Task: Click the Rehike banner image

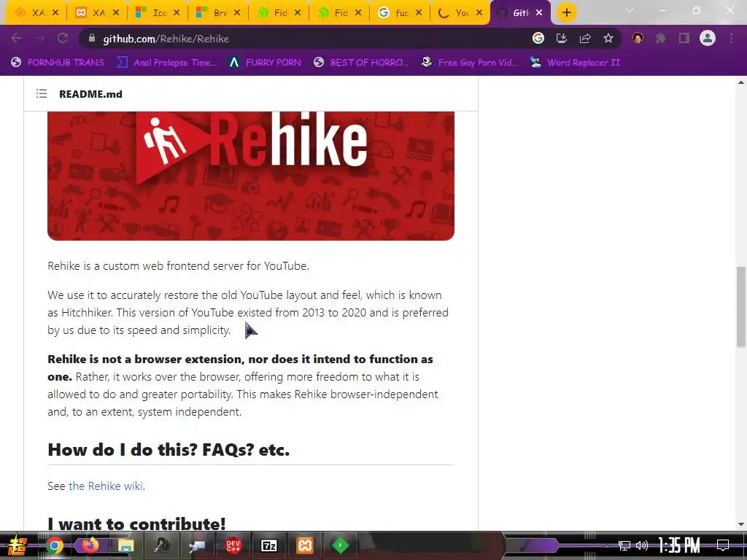Action: [251, 176]
